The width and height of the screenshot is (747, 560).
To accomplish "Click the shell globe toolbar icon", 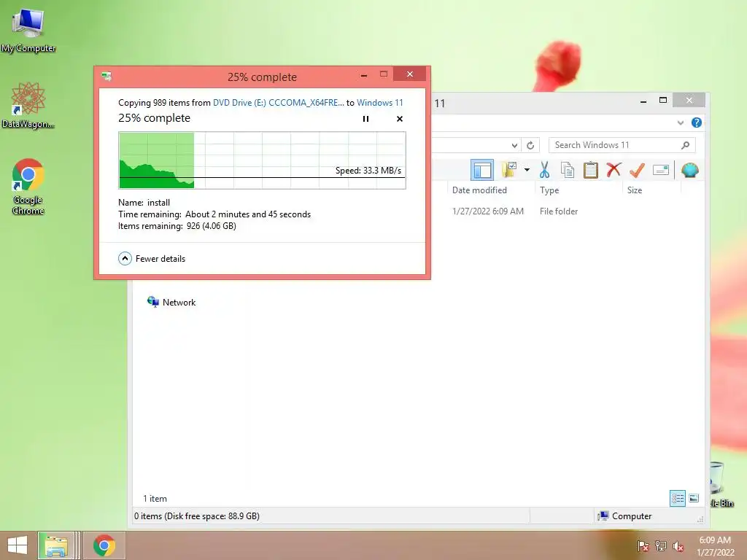I will click(x=690, y=170).
